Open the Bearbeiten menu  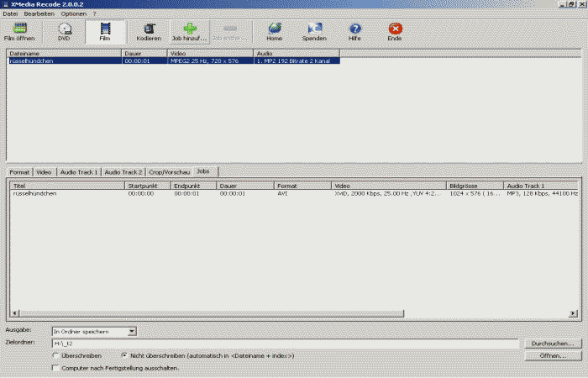tap(40, 14)
